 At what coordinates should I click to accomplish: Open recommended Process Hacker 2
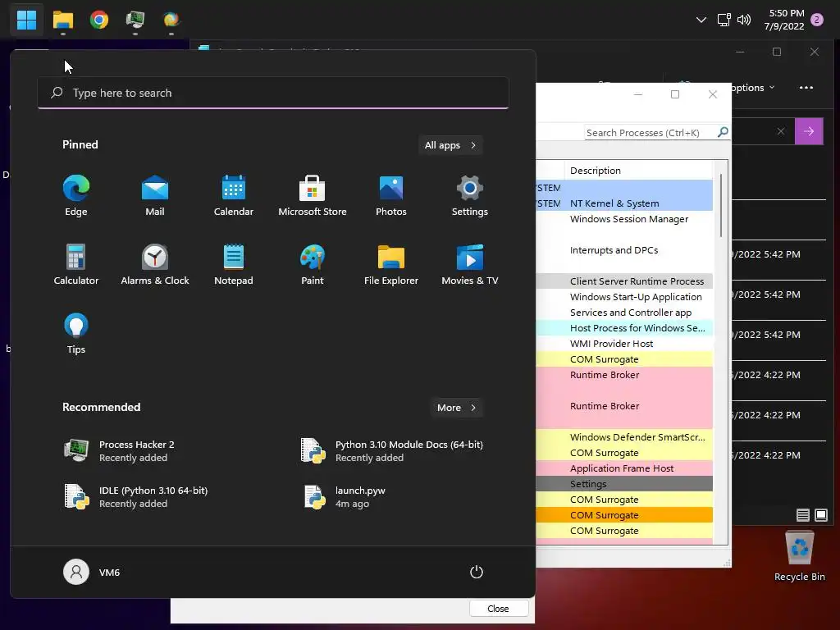point(120,450)
